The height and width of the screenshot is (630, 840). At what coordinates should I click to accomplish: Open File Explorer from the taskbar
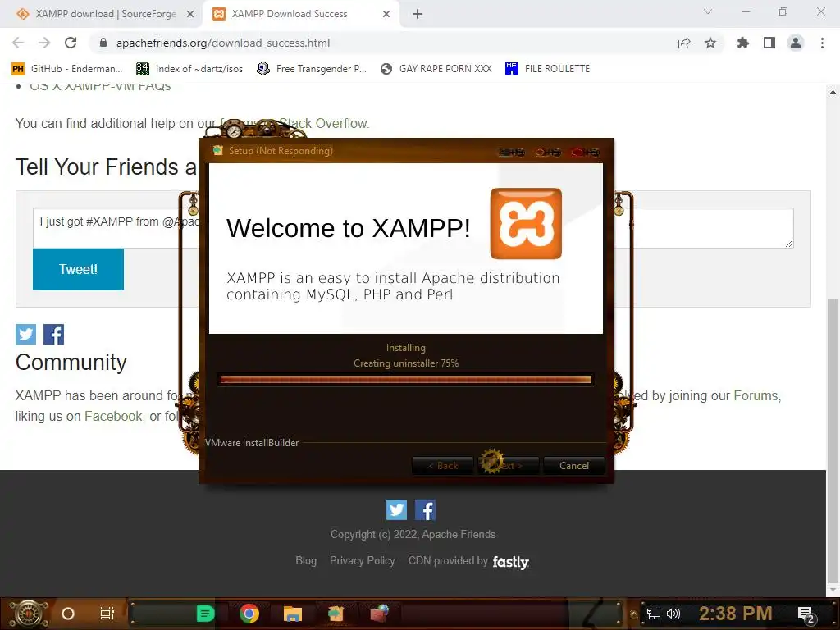point(293,614)
